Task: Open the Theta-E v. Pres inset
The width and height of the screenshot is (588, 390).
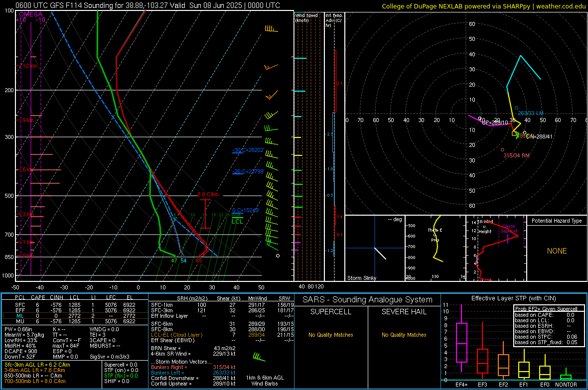Action: coord(436,248)
